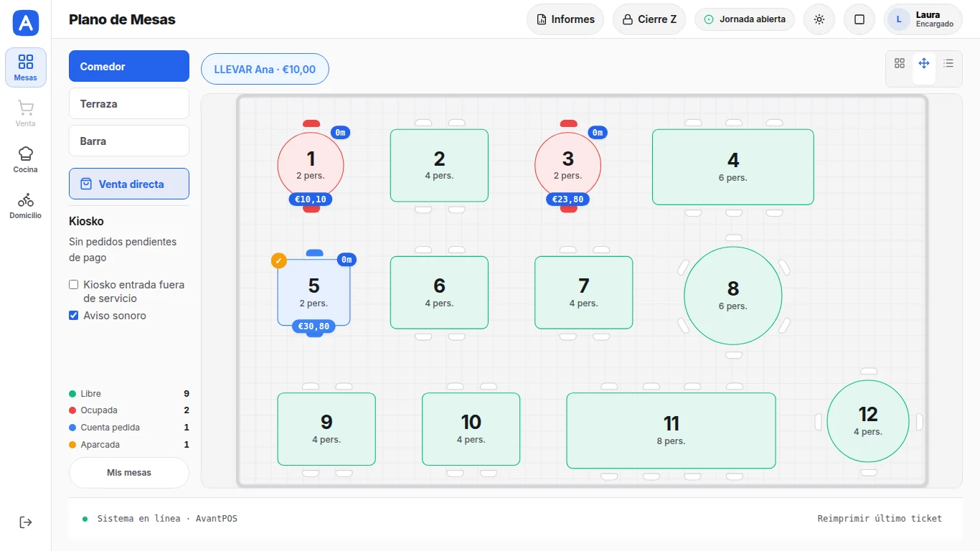
Task: Select six-person table 4
Action: click(x=733, y=167)
